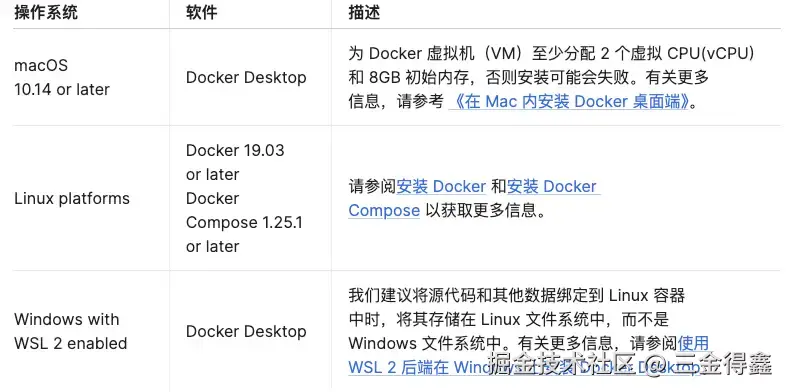This screenshot has width=787, height=392.
Task: Click the 描述 column header
Action: click(x=364, y=13)
